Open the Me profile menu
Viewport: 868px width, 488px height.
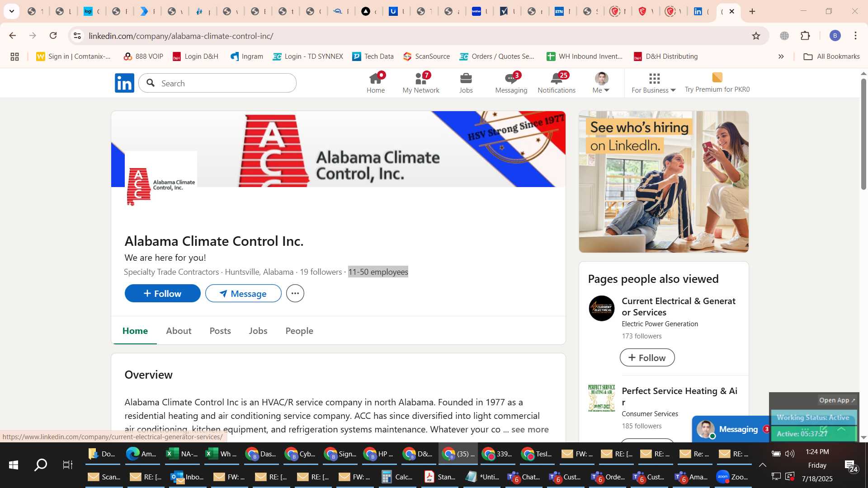pos(601,83)
